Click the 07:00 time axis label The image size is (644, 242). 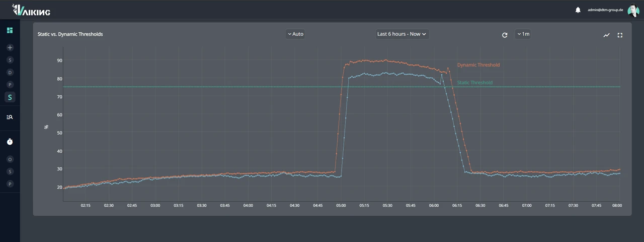click(x=527, y=206)
